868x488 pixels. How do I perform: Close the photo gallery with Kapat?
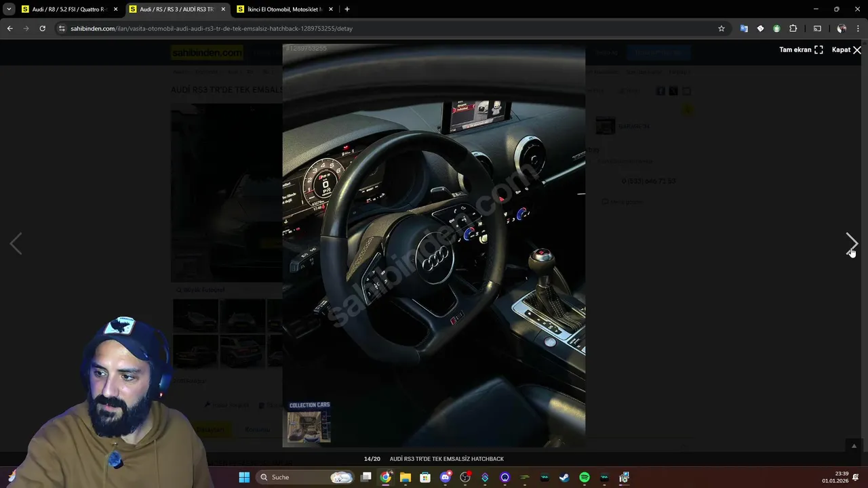pyautogui.click(x=846, y=49)
